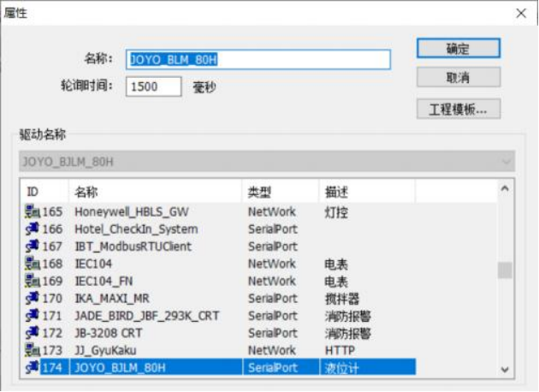Click serial port icon of row 171
The width and height of the screenshot is (539, 392).
pyautogui.click(x=33, y=315)
